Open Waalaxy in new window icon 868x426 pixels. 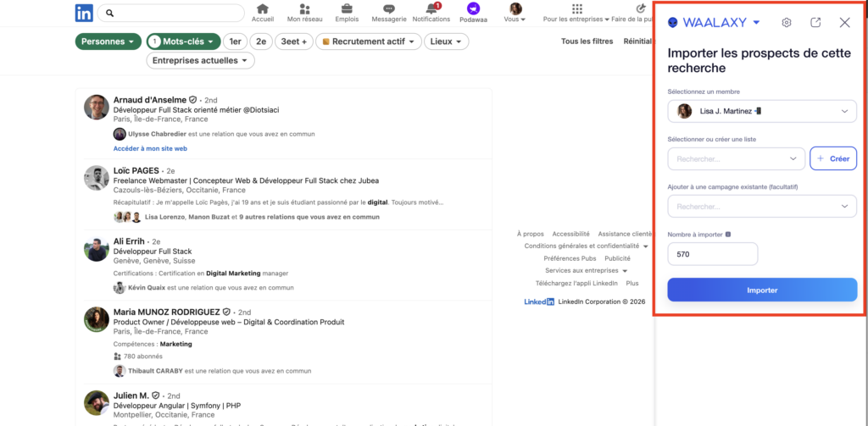pyautogui.click(x=815, y=23)
